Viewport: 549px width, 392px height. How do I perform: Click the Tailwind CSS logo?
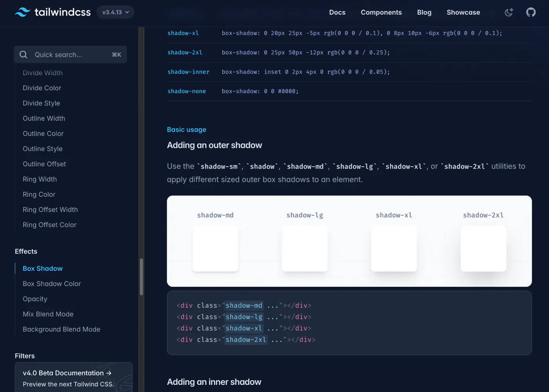53,12
